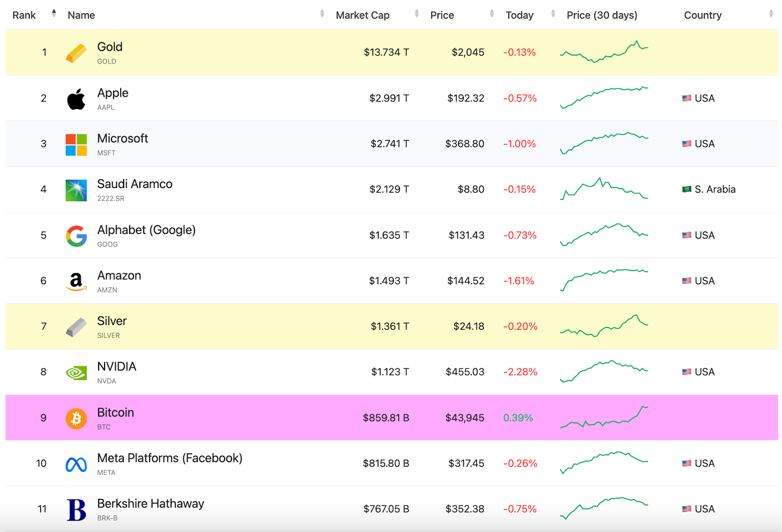782x532 pixels.
Task: Click Microsoft 30-day price chart
Action: tap(604, 143)
